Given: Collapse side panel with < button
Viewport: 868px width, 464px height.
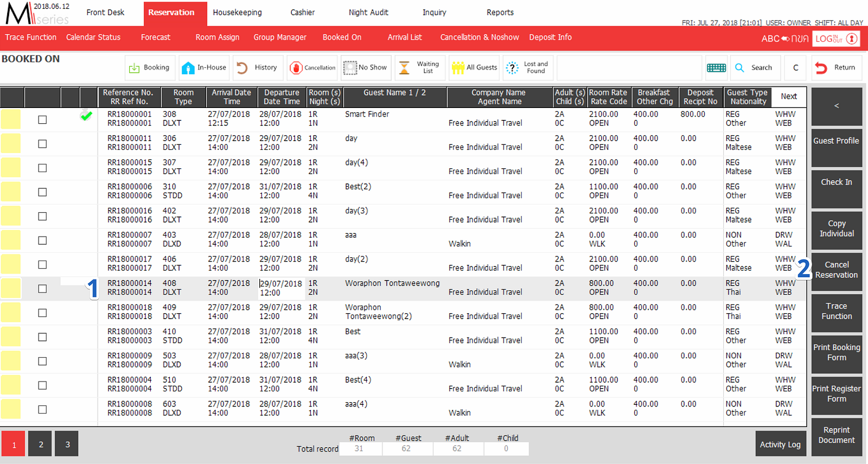Looking at the screenshot, I should (837, 106).
